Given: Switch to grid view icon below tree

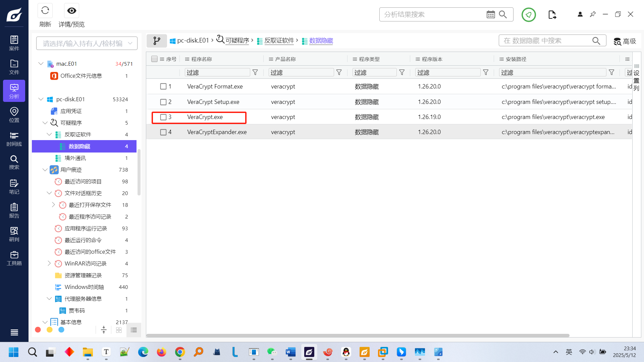Looking at the screenshot, I should [119, 330].
